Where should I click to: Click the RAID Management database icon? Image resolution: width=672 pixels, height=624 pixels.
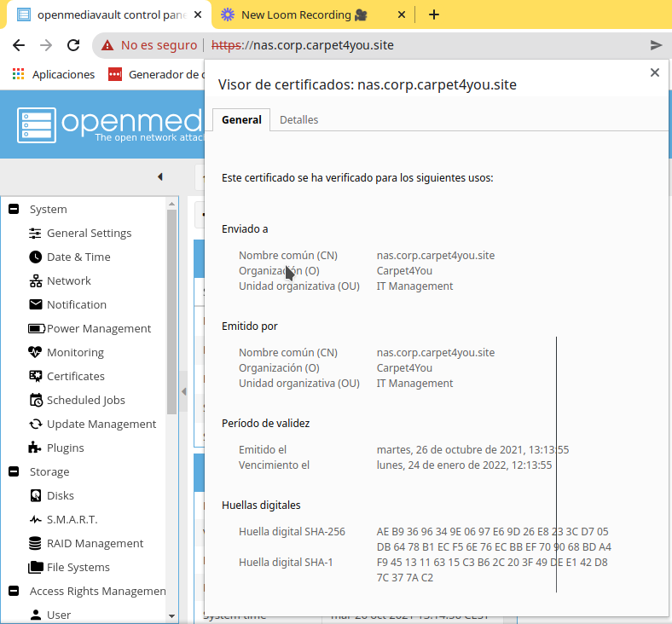tap(35, 544)
